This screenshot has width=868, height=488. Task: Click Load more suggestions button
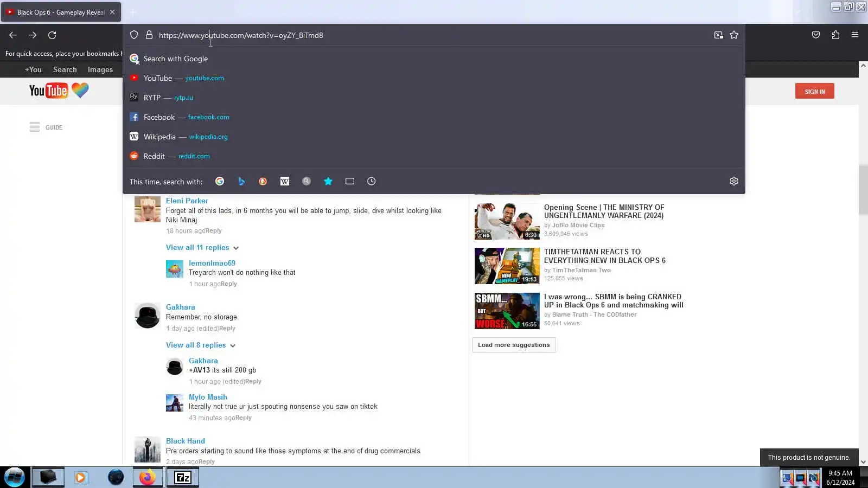point(514,345)
